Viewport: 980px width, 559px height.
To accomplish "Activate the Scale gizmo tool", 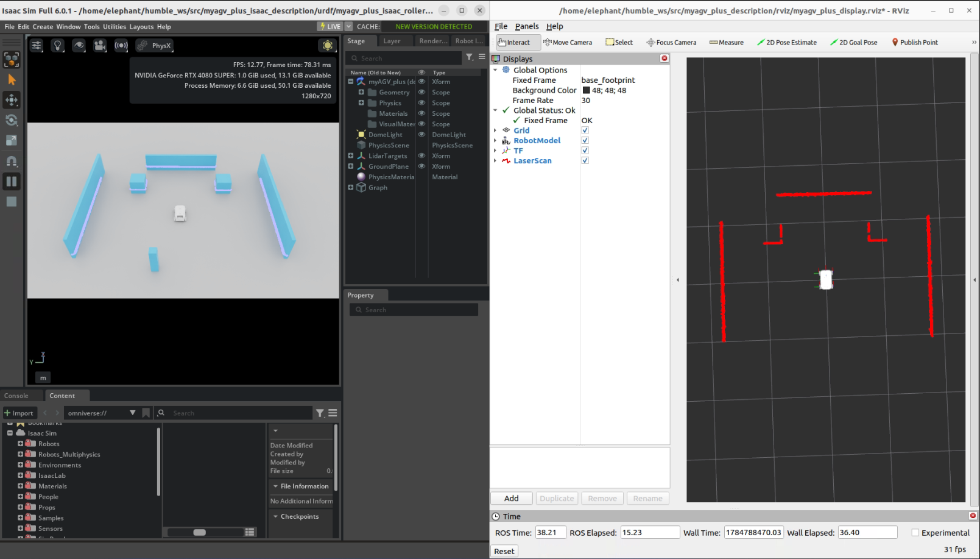I will pyautogui.click(x=12, y=140).
